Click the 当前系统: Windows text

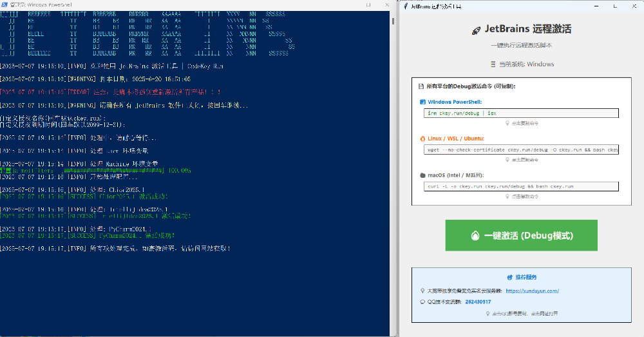coord(527,64)
